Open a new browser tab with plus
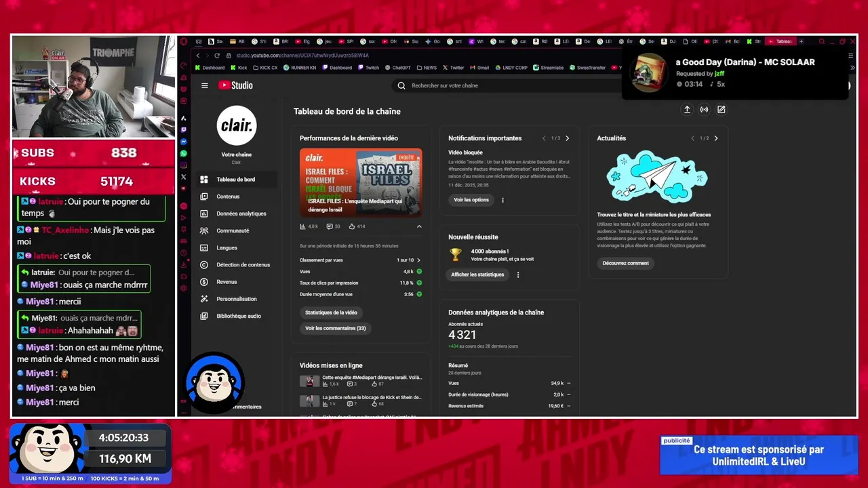This screenshot has height=488, width=868. [x=802, y=41]
